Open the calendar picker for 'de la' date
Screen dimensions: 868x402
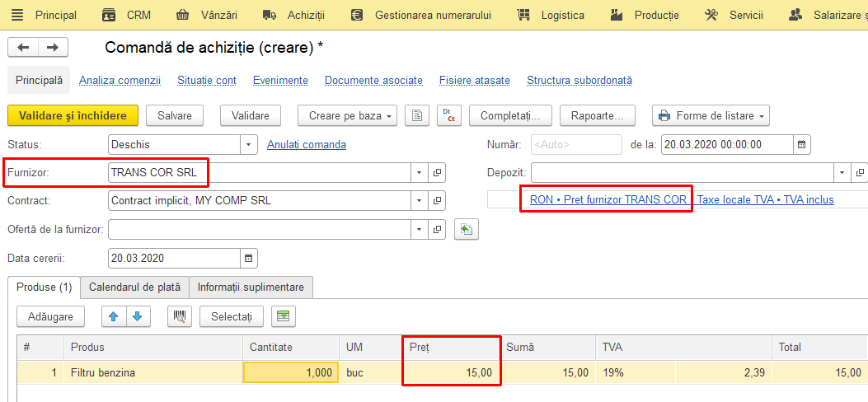[x=801, y=145]
